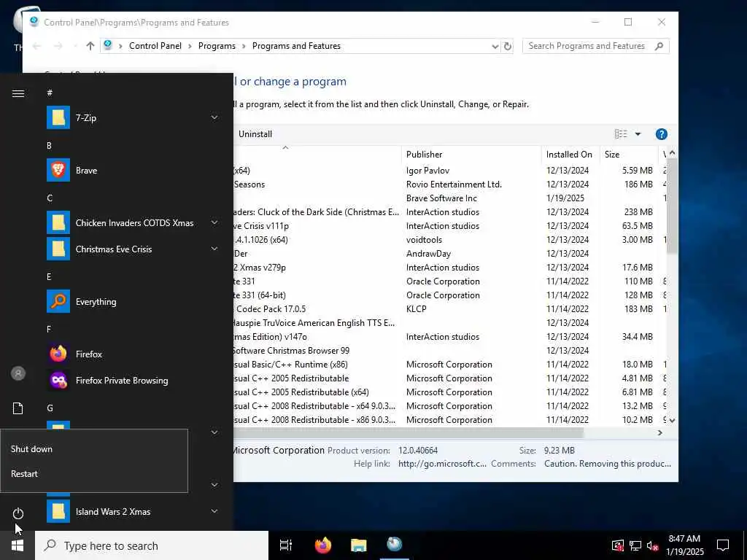Screen dimensions: 747x560
Task: Click the taskbar Type here to search box
Action: 152,545
